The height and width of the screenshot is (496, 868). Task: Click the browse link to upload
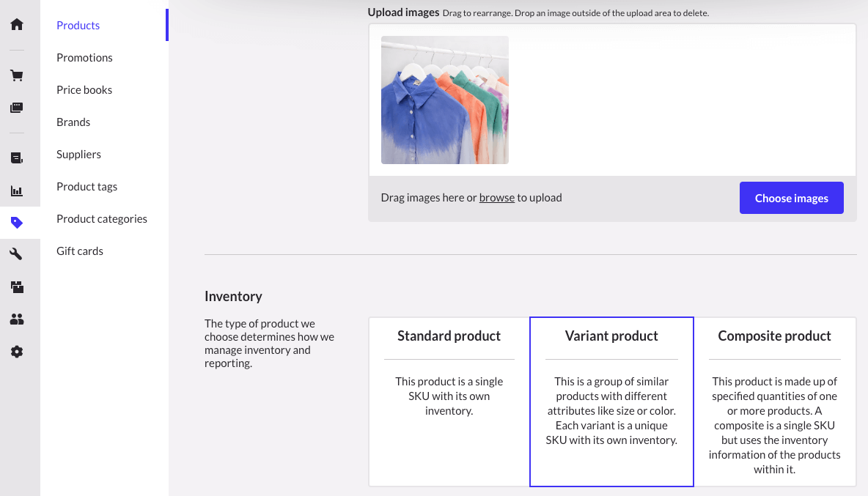[496, 198]
